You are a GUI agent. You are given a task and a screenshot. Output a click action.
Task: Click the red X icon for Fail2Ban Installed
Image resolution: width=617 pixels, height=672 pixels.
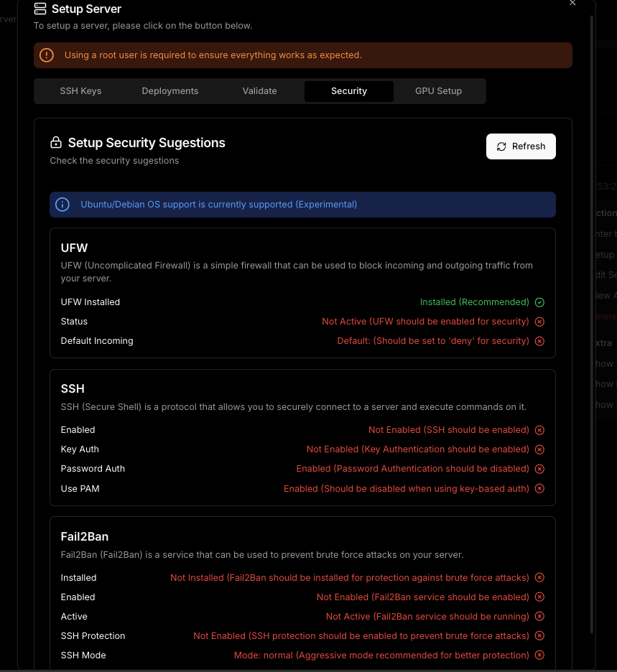pos(539,578)
